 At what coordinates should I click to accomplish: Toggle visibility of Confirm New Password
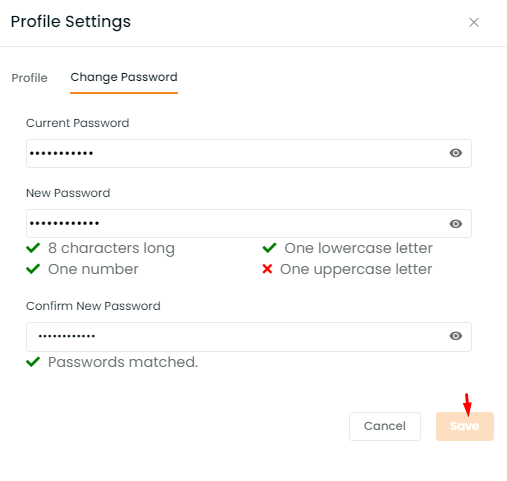pos(455,336)
